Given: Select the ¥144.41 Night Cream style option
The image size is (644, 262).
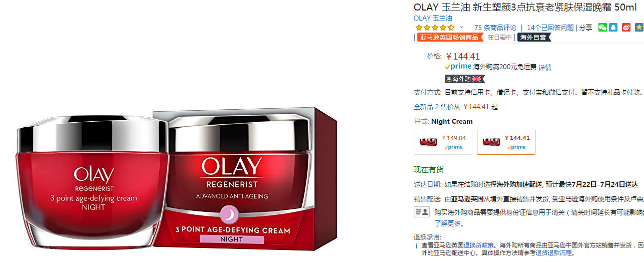Looking at the screenshot, I should (506, 142).
